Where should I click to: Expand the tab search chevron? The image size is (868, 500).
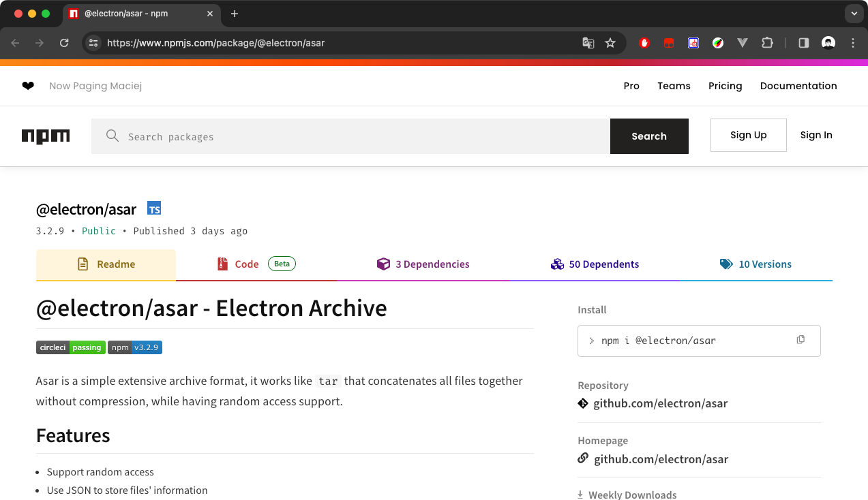click(x=854, y=14)
